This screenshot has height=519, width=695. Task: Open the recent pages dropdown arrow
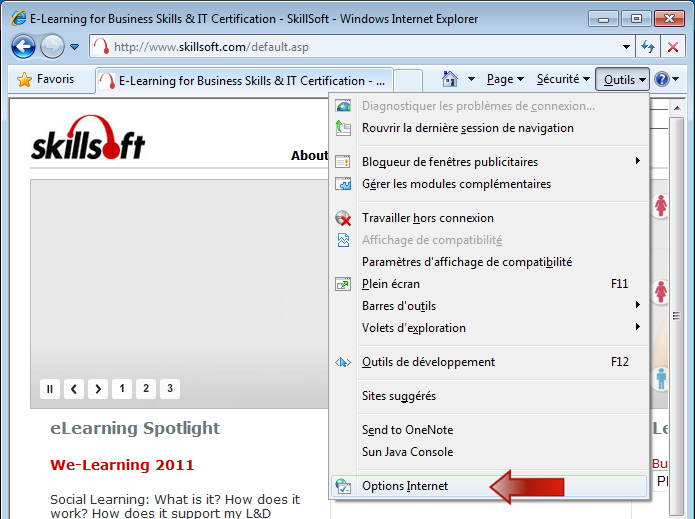[x=74, y=47]
